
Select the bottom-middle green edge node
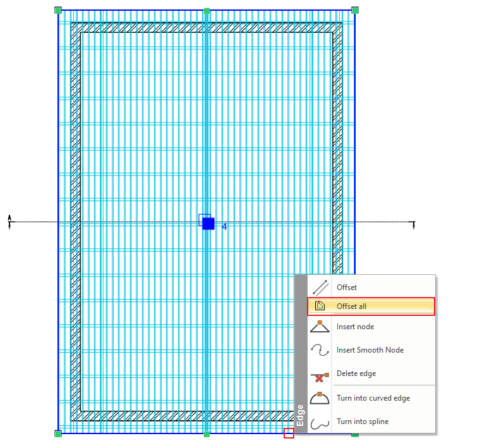207,433
